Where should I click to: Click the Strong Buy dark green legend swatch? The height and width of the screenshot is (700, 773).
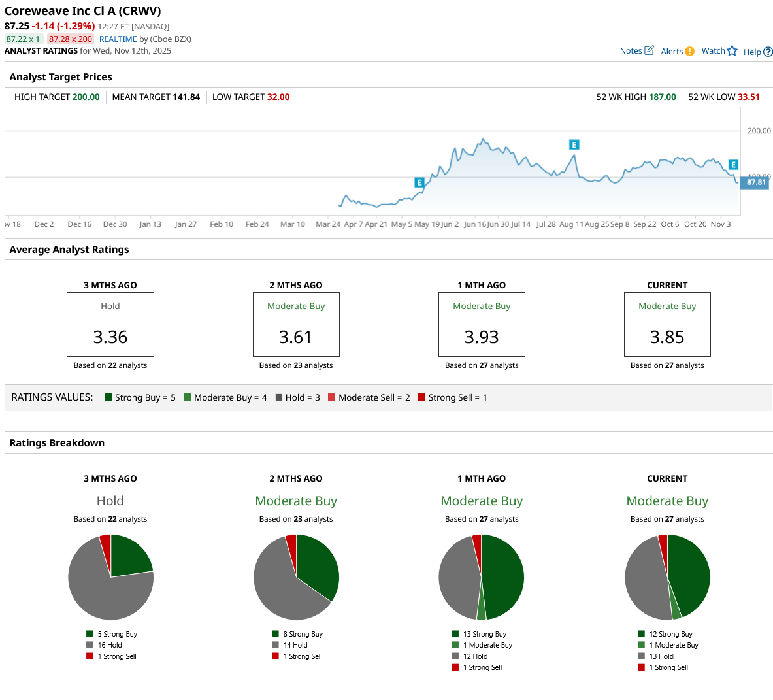coord(108,397)
